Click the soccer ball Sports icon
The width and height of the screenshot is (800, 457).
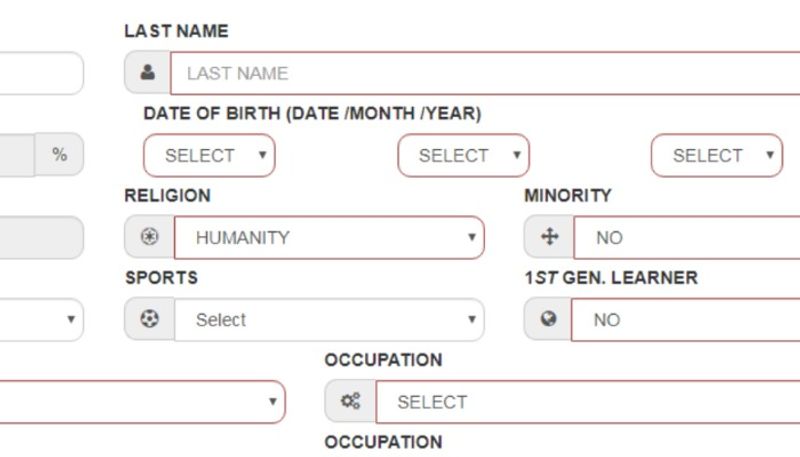click(149, 320)
